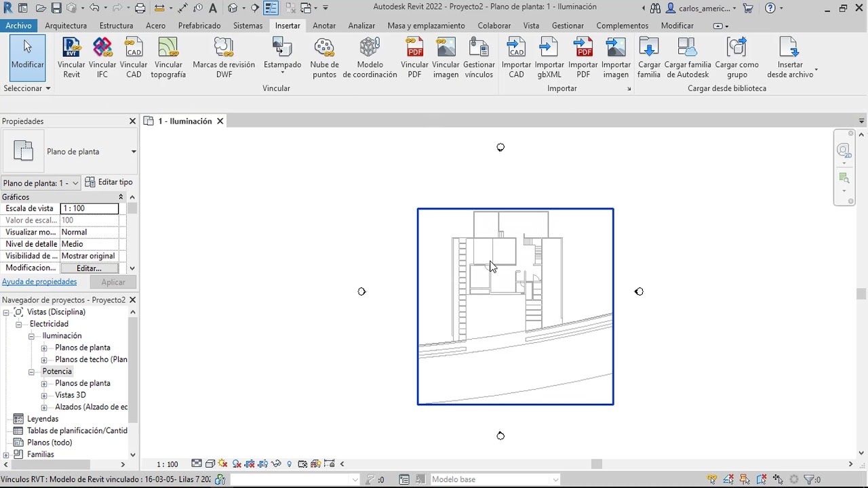Toggle the detail level icon in view control bar
The width and height of the screenshot is (868, 488).
[197, 464]
